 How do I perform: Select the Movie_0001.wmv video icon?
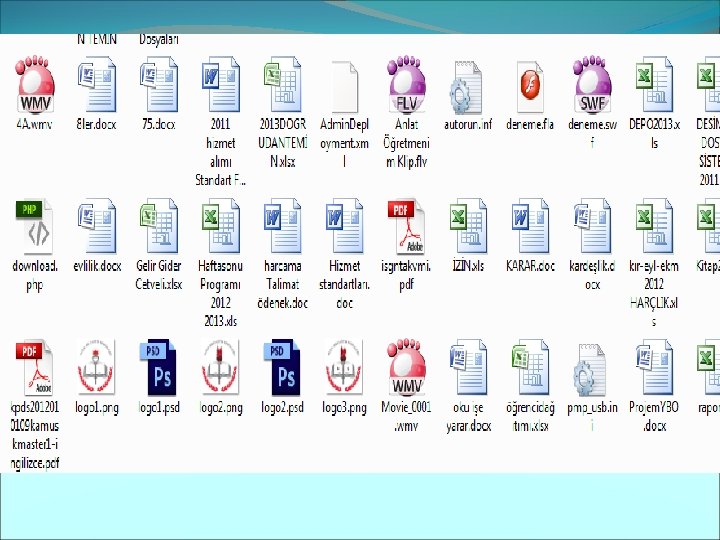407,367
